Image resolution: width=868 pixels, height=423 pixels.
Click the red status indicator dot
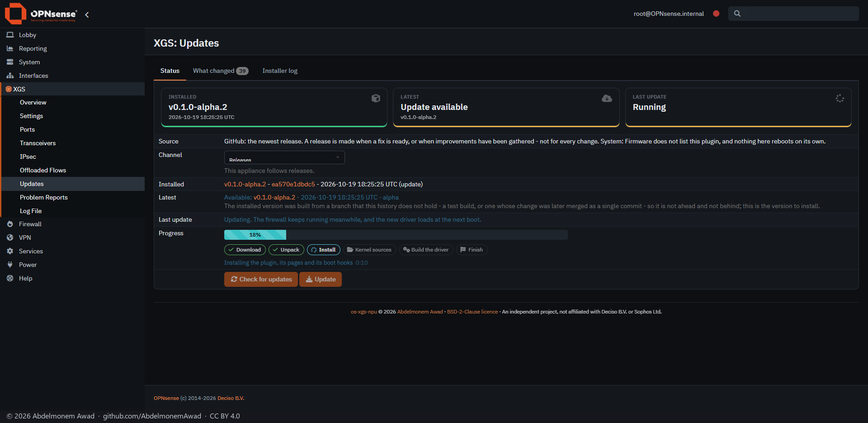point(716,14)
